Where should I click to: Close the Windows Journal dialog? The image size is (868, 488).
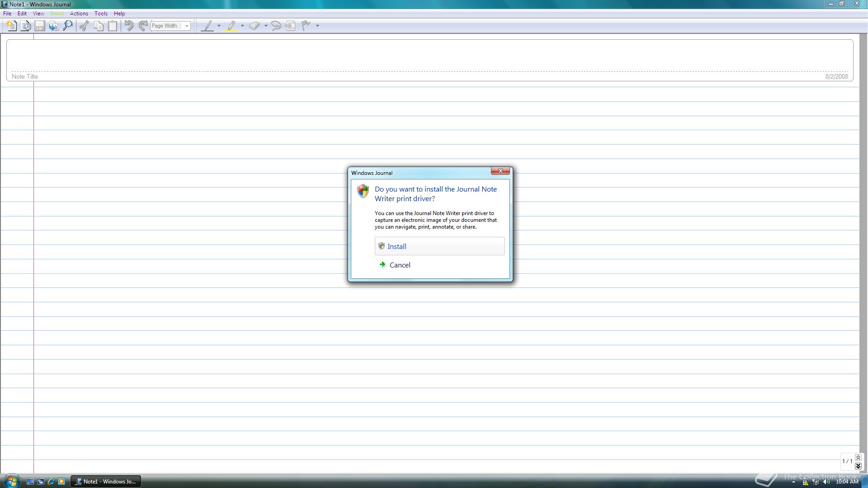[x=500, y=171]
